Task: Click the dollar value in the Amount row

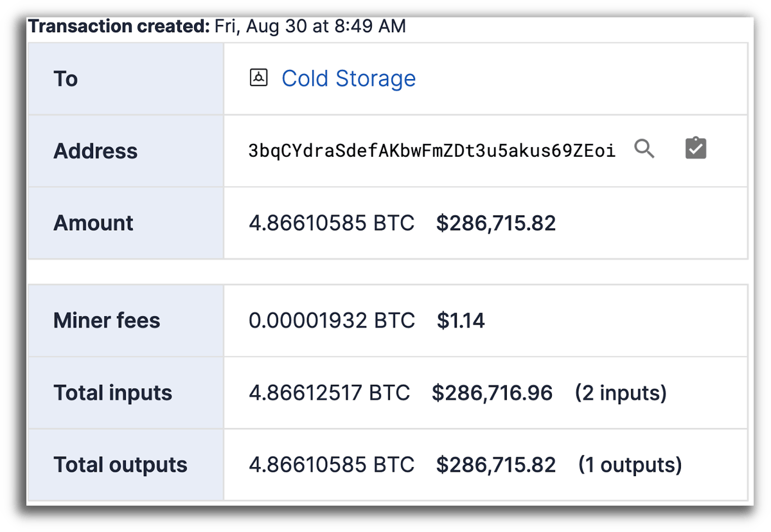Action: [x=496, y=223]
